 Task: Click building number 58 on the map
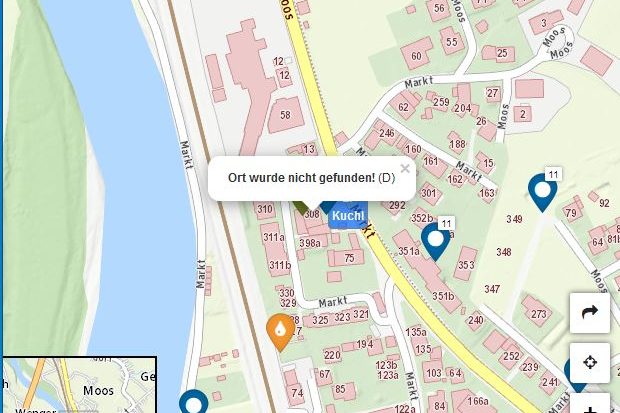pos(286,115)
